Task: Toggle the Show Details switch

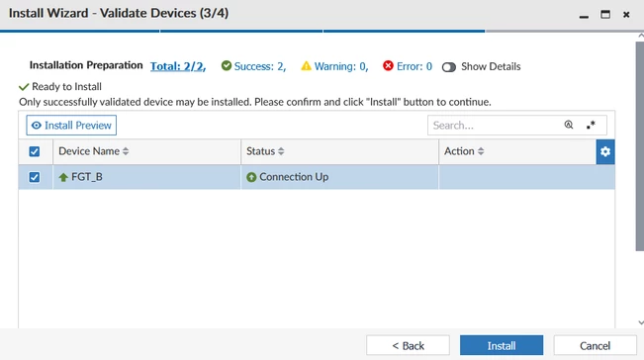Action: click(449, 67)
